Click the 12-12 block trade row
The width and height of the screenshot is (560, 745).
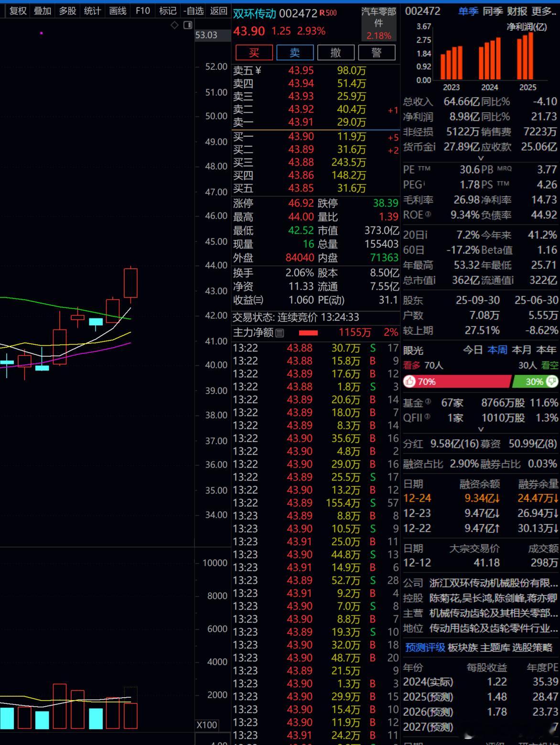coord(481,562)
